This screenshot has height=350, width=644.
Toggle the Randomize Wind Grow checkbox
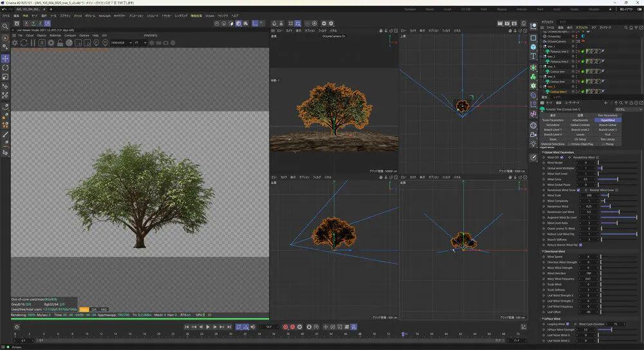[x=579, y=190]
